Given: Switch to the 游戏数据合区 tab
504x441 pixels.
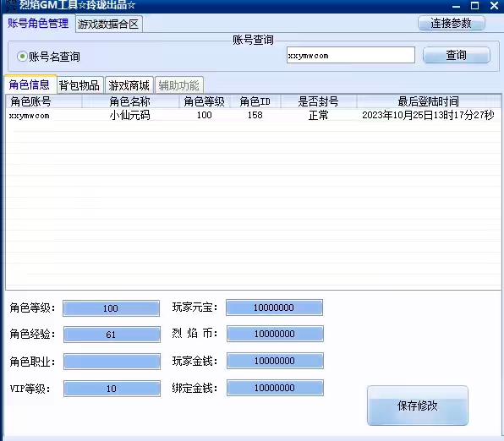Looking at the screenshot, I should click(x=108, y=24).
